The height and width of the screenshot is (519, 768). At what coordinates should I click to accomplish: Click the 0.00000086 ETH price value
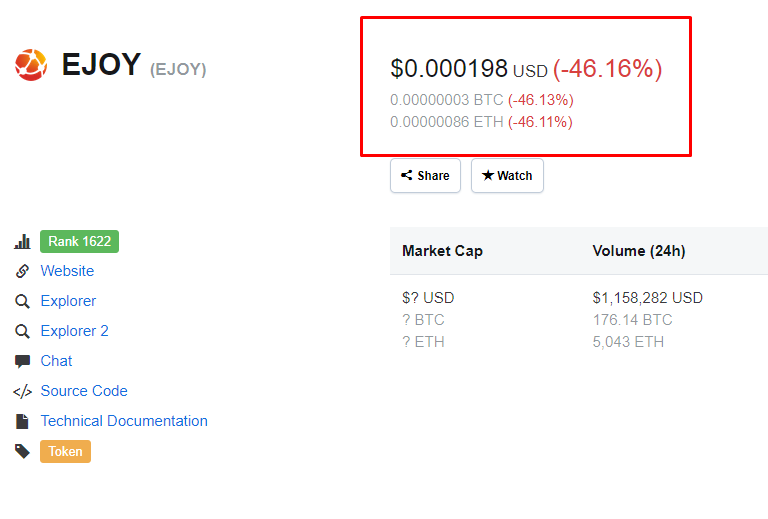[x=447, y=122]
